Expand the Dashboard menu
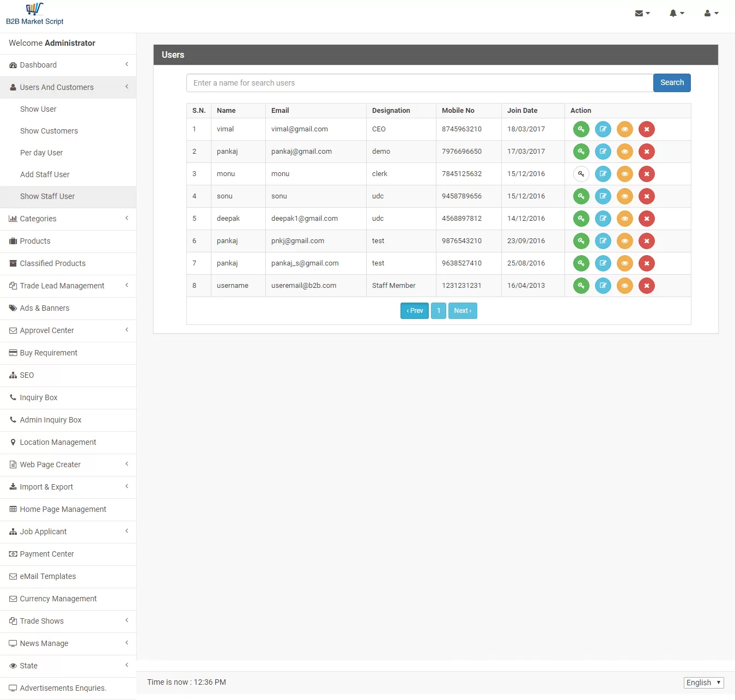Screen dimensions: 735x700 (x=68, y=65)
